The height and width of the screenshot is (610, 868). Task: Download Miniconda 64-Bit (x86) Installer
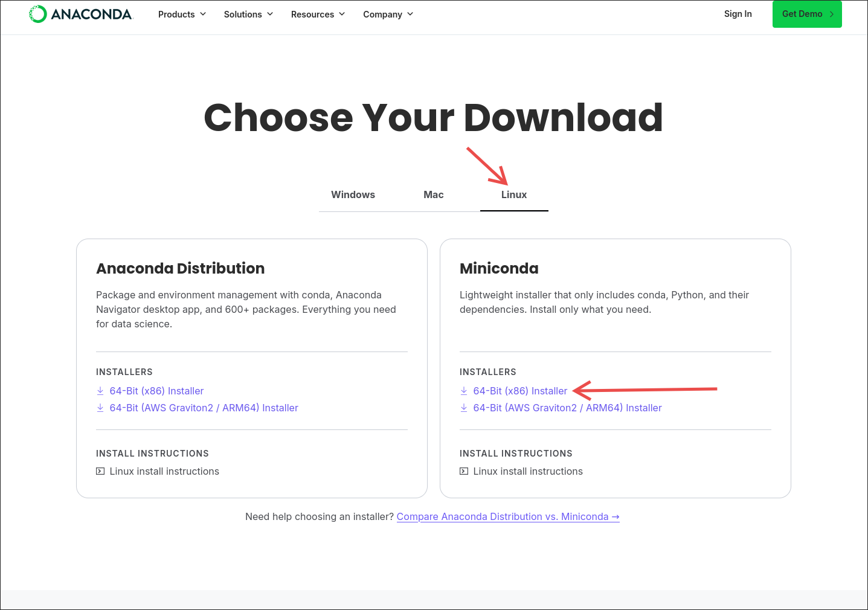click(521, 391)
